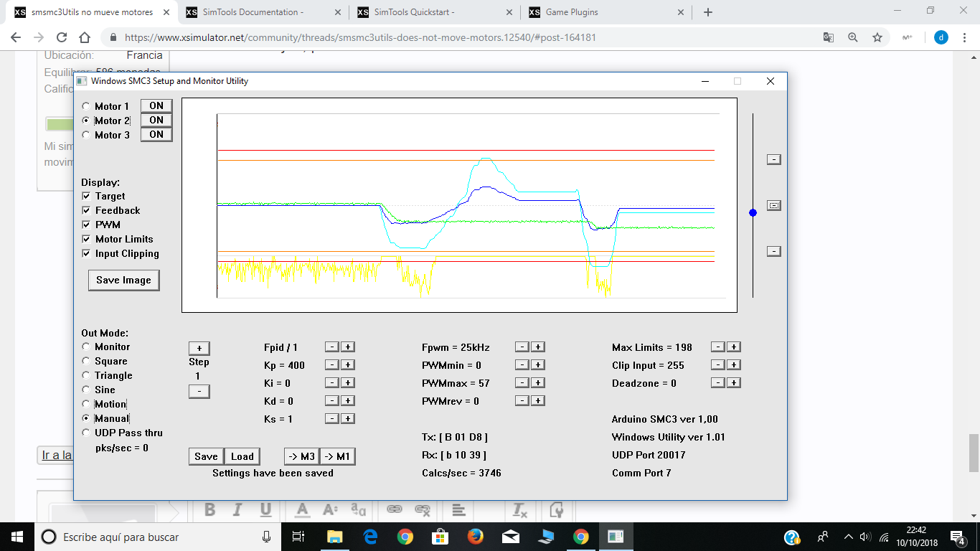The height and width of the screenshot is (551, 980).
Task: Open Windows Start menu
Action: [x=17, y=537]
